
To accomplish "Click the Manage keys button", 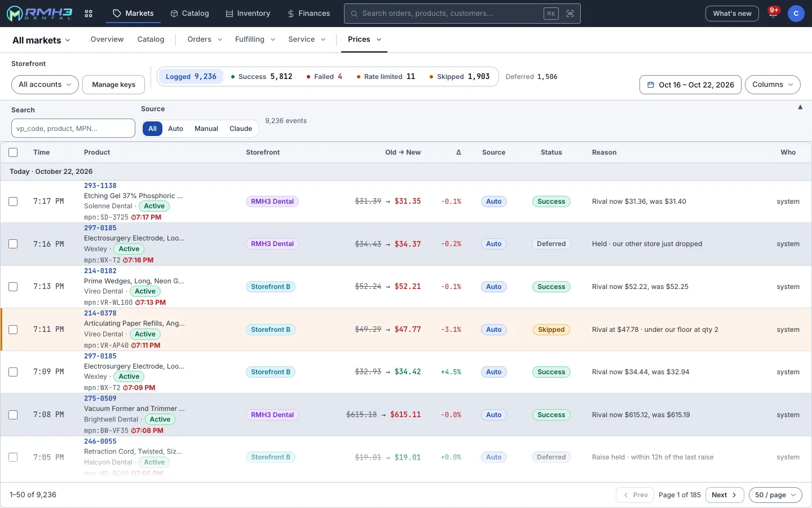I will pos(113,85).
